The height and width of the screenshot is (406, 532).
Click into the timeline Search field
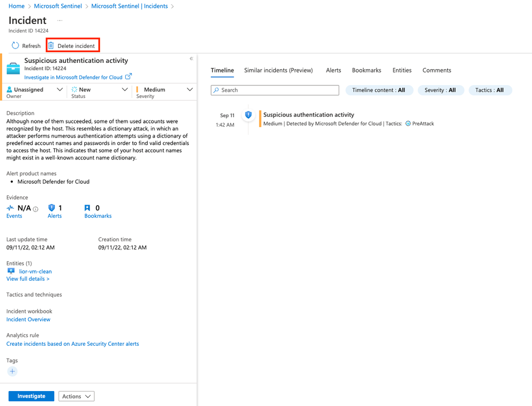275,90
